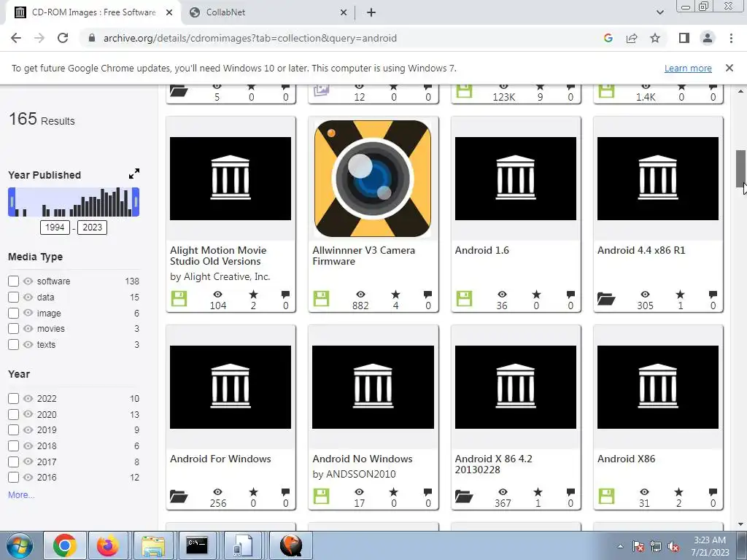The height and width of the screenshot is (560, 747).
Task: Click the folder icon on Android For Windows card
Action: 179,497
